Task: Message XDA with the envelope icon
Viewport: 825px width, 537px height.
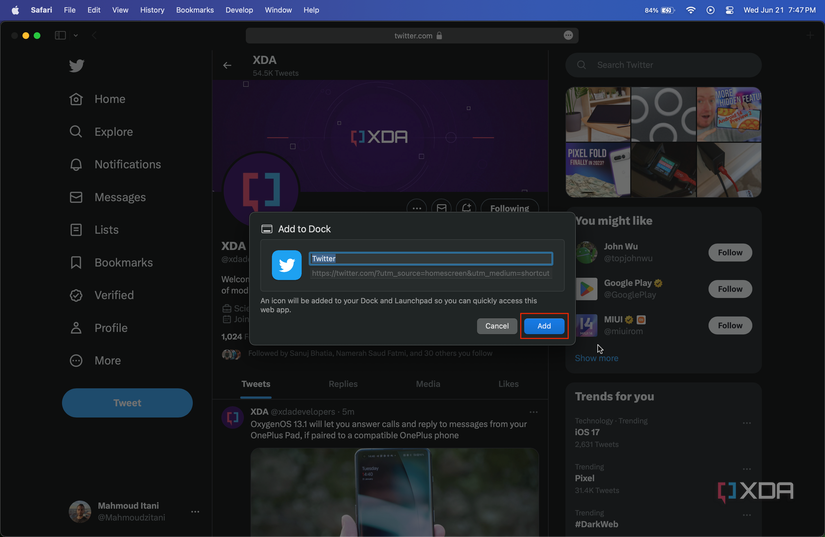Action: (x=441, y=208)
